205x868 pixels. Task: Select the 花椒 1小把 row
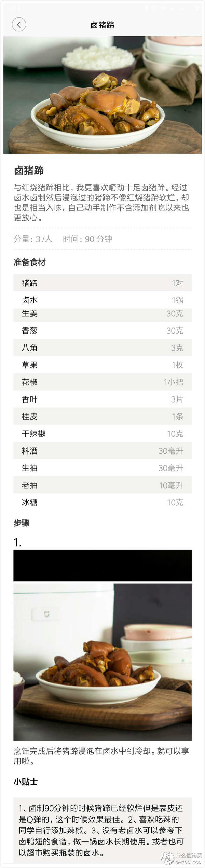tap(102, 382)
